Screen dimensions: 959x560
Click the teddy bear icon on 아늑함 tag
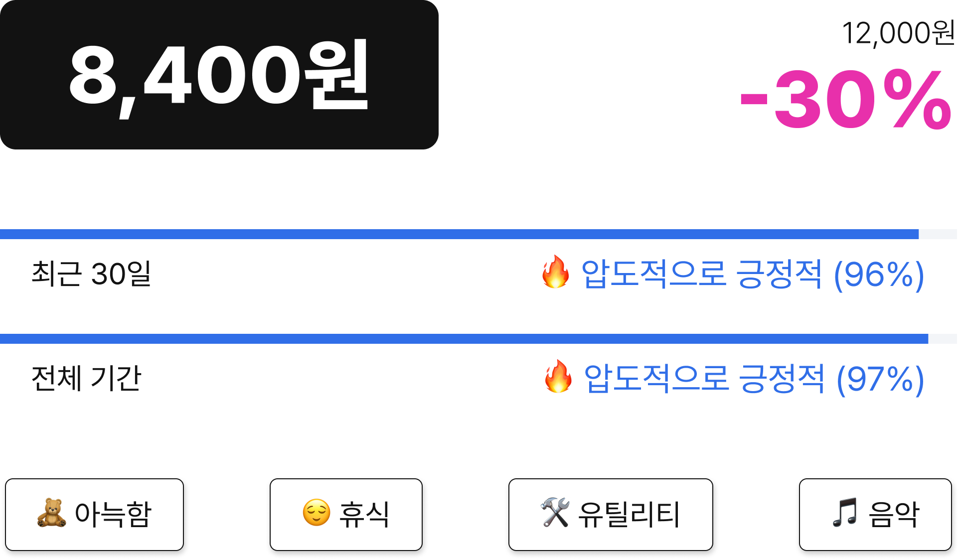tap(51, 513)
